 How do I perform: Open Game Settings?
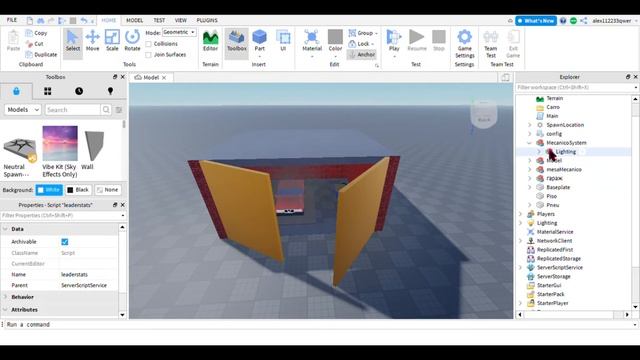(x=464, y=44)
